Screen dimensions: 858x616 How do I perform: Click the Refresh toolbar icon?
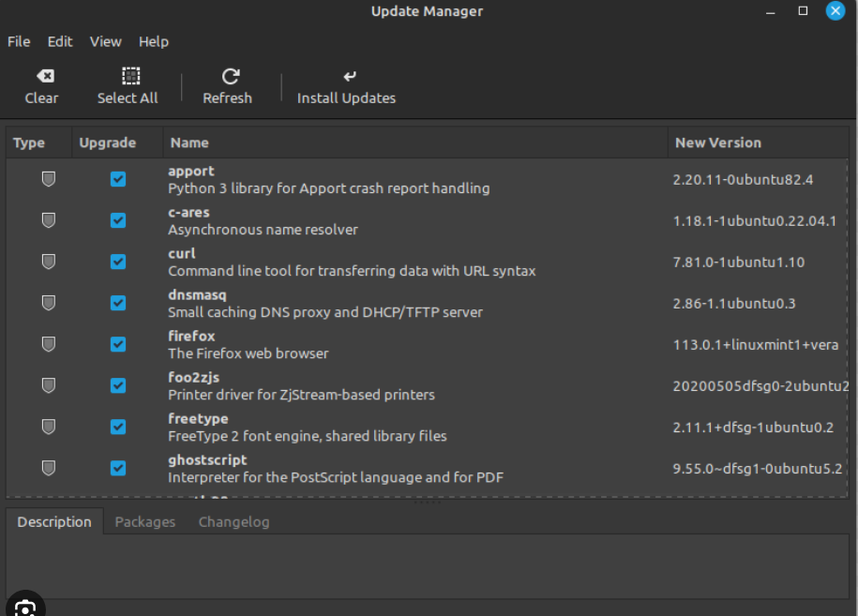(231, 76)
